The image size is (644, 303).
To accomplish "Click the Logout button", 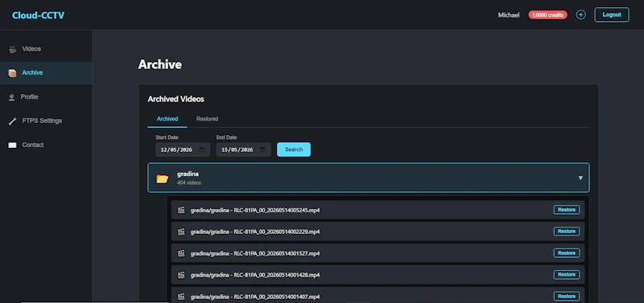I will pyautogui.click(x=612, y=14).
